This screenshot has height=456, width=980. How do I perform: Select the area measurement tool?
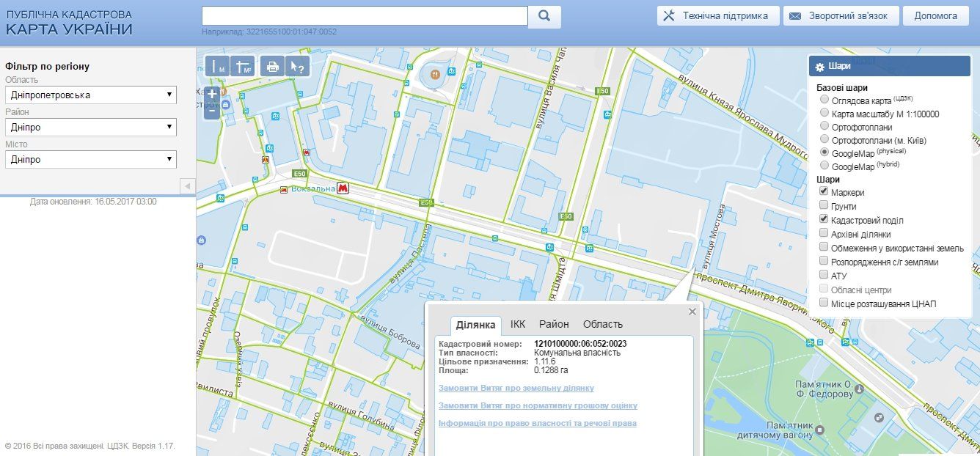click(x=243, y=67)
